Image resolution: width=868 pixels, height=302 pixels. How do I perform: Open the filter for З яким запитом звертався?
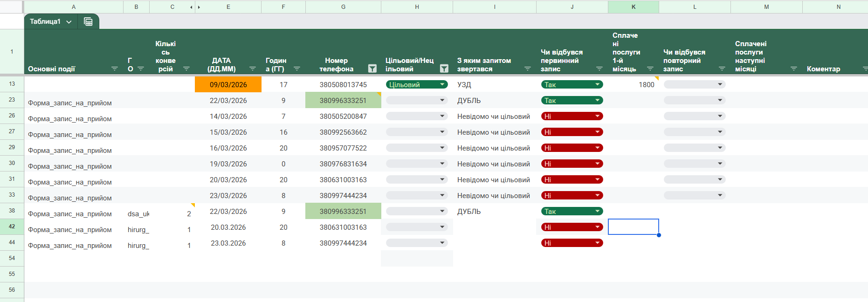[528, 69]
